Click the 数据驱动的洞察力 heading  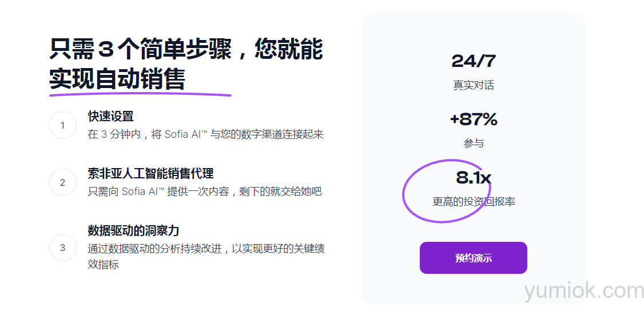(x=133, y=230)
